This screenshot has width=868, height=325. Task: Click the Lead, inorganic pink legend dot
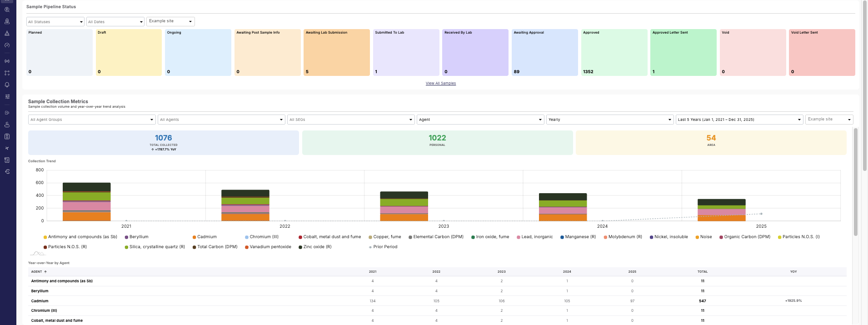coord(519,237)
